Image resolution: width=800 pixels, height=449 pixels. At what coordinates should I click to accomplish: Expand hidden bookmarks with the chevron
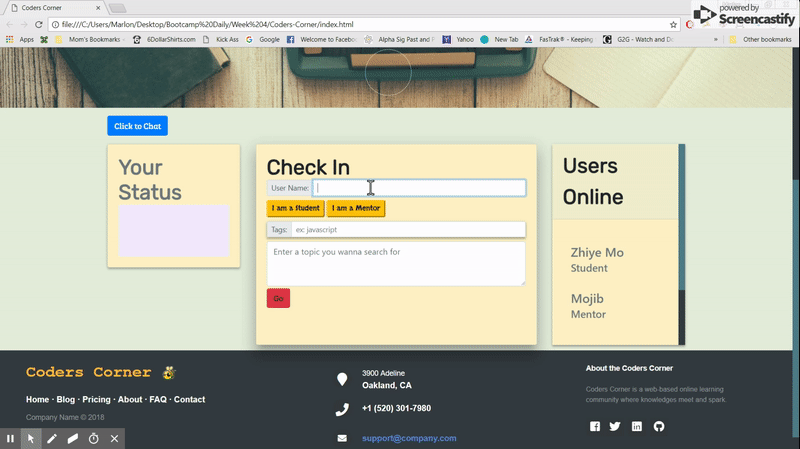tap(716, 39)
